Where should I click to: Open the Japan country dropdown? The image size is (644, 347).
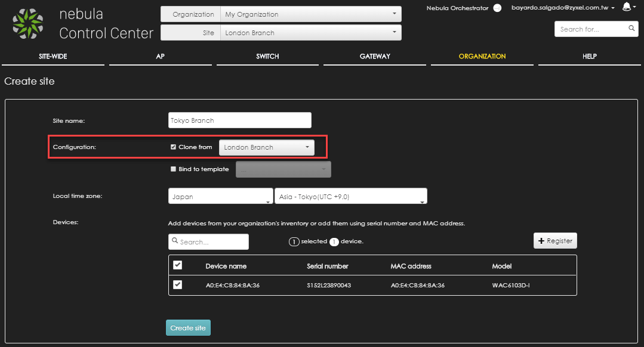point(221,196)
